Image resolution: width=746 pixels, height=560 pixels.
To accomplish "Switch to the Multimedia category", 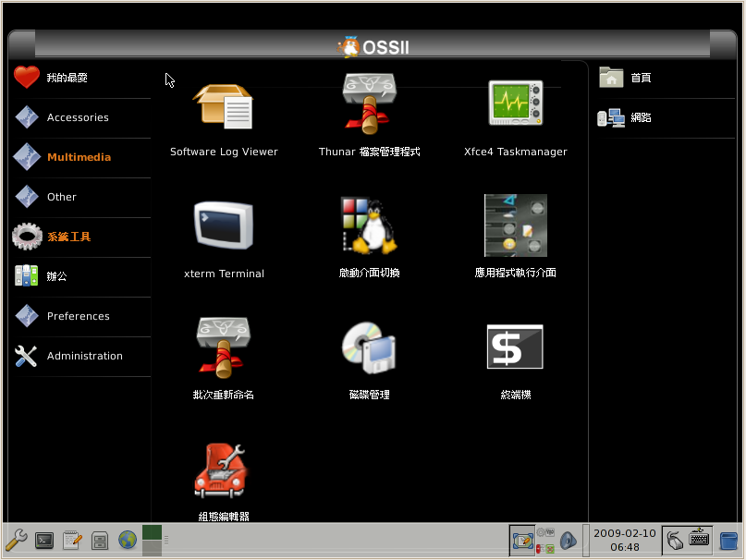I will [78, 158].
